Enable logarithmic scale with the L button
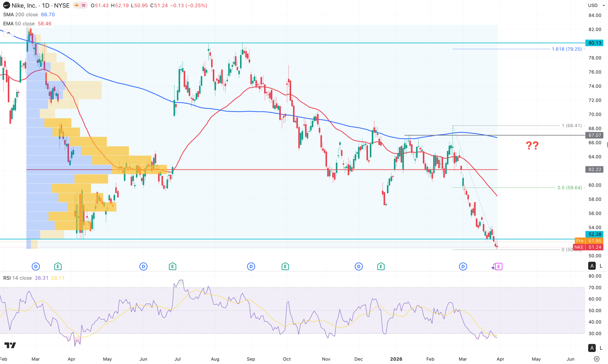Screen dimensions: 608x364 pyautogui.click(x=601, y=266)
